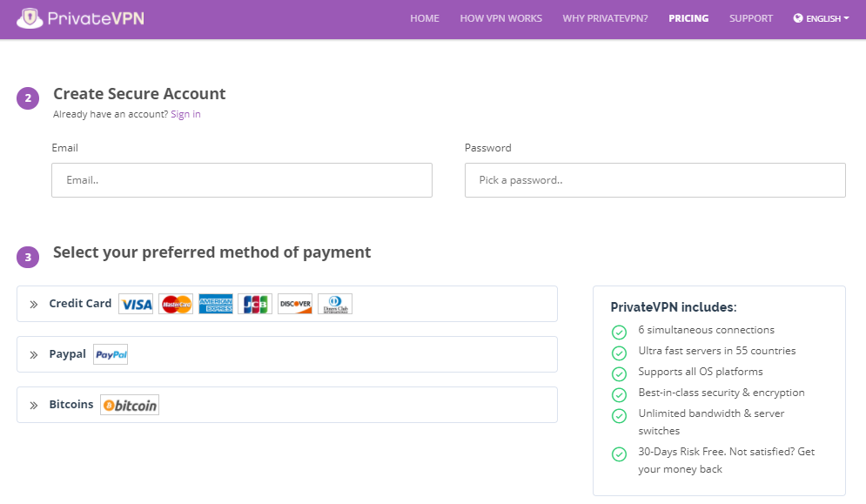Screen dimensions: 866x504
Task: Click the Diners Club card icon
Action: click(x=335, y=304)
